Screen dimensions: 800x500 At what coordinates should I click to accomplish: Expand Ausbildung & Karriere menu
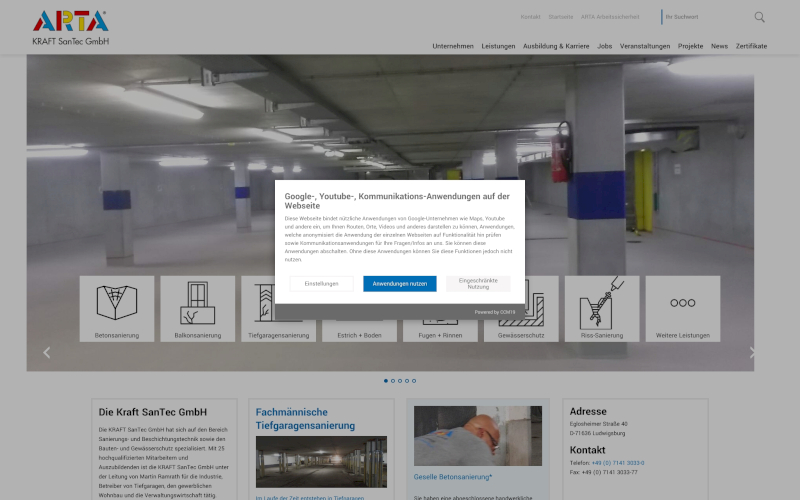(556, 46)
